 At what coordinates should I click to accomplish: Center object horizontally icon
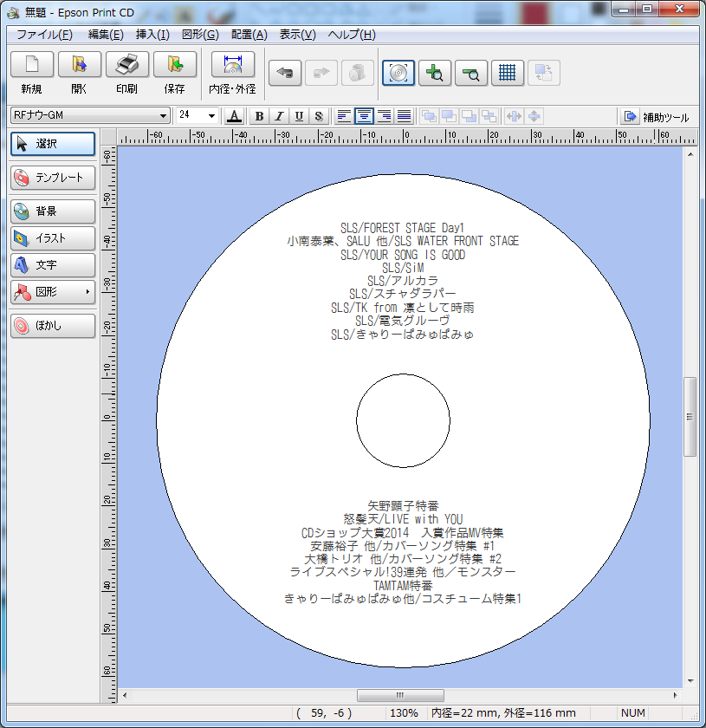pos(514,115)
